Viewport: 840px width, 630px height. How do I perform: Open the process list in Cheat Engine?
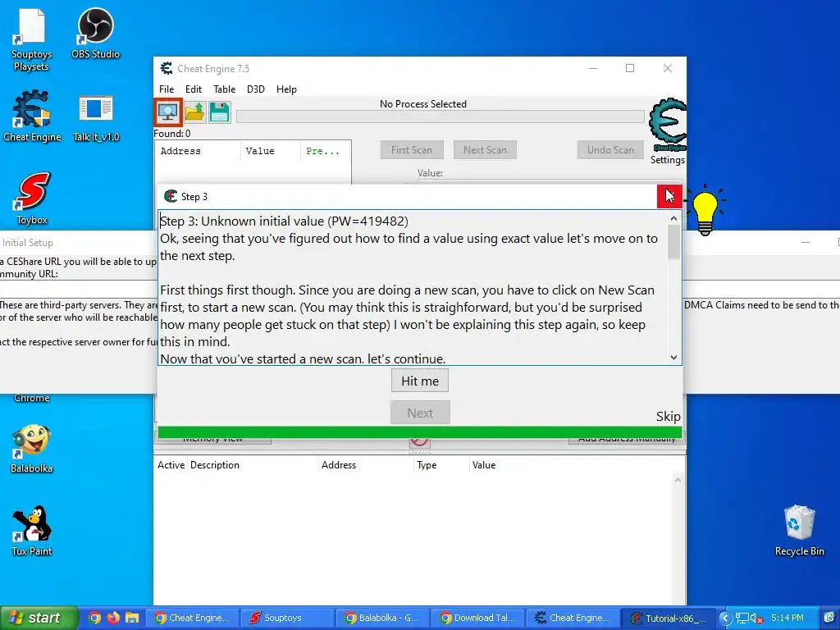[x=168, y=112]
